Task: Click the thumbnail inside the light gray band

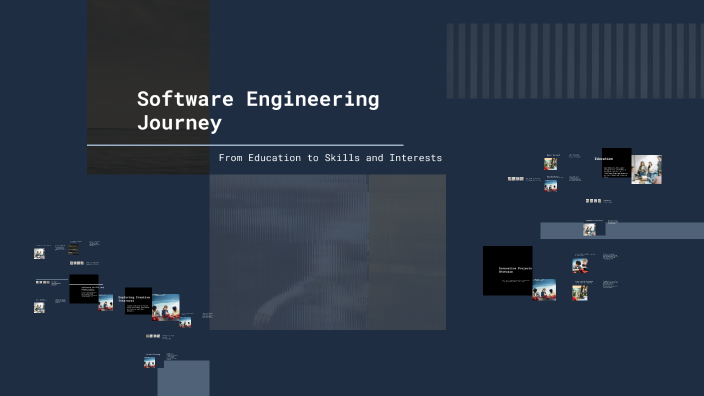Action: tap(589, 229)
